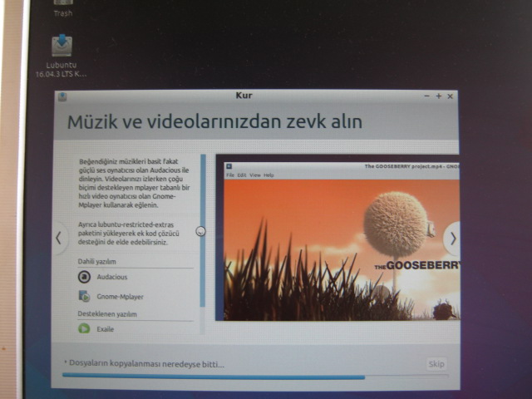Click the Exaile app icon

[84, 328]
